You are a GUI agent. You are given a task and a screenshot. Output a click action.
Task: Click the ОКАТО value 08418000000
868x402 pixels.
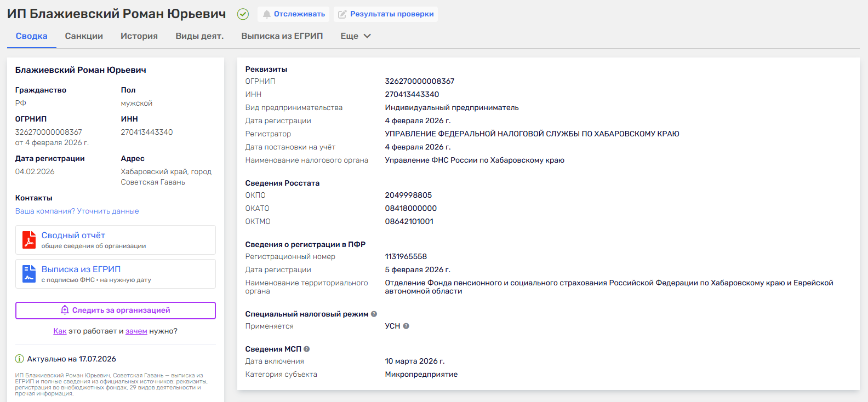click(411, 208)
